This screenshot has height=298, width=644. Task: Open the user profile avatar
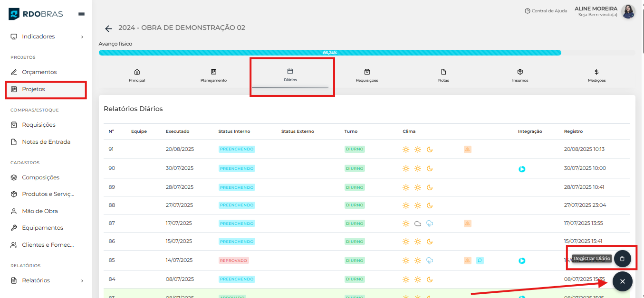[x=628, y=11]
